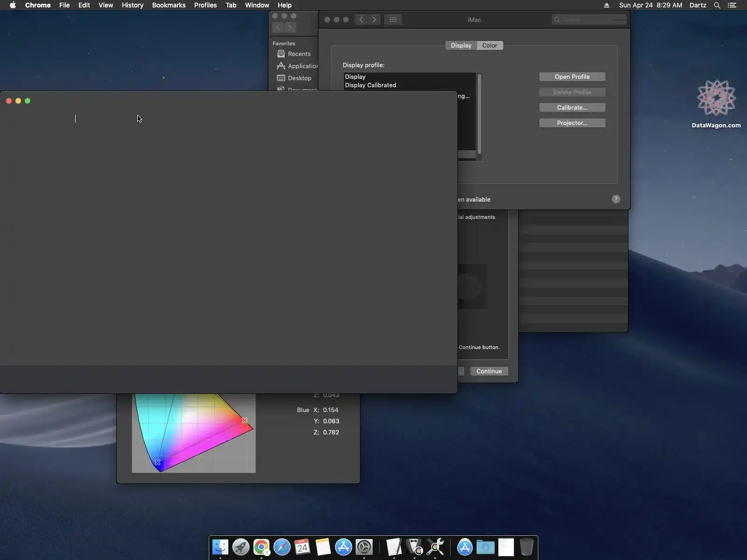747x560 pixels.
Task: Open Google Chrome from the Dock
Action: click(261, 547)
